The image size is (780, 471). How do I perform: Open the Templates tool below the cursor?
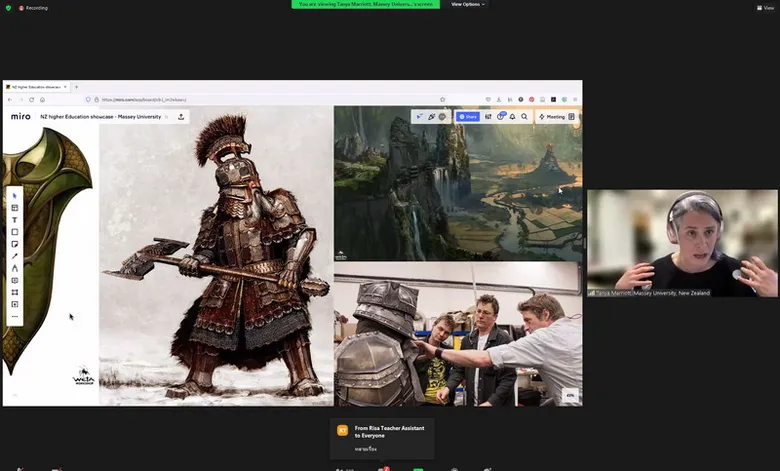[14, 208]
